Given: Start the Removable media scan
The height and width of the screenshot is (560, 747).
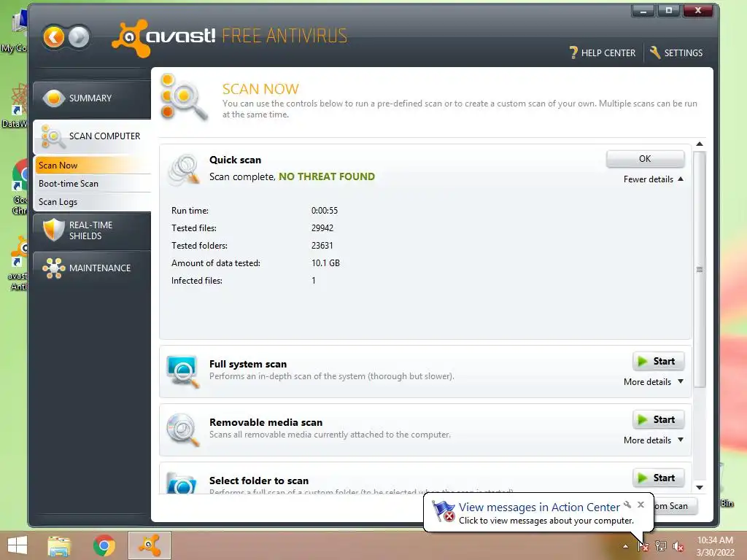Looking at the screenshot, I should tap(659, 419).
